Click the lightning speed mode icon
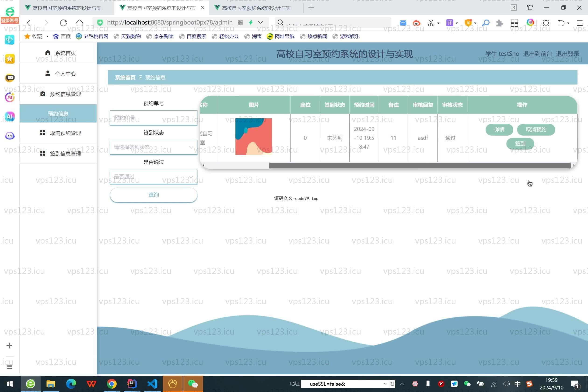The image size is (588, 392). point(251,23)
